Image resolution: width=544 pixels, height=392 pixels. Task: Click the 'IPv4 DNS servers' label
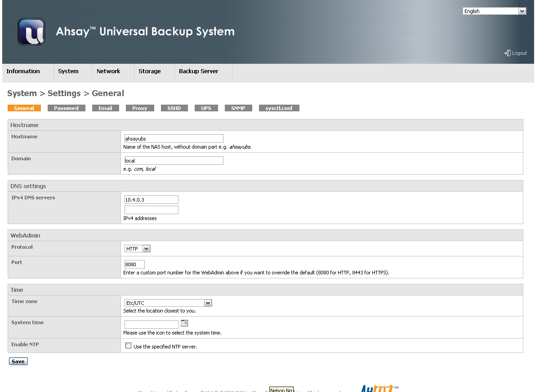pyautogui.click(x=33, y=198)
